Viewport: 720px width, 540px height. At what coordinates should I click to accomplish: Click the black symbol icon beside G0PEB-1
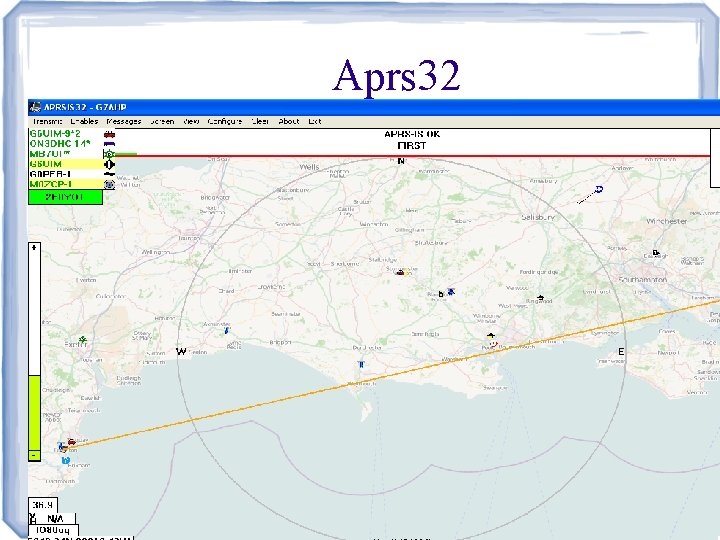click(x=109, y=174)
